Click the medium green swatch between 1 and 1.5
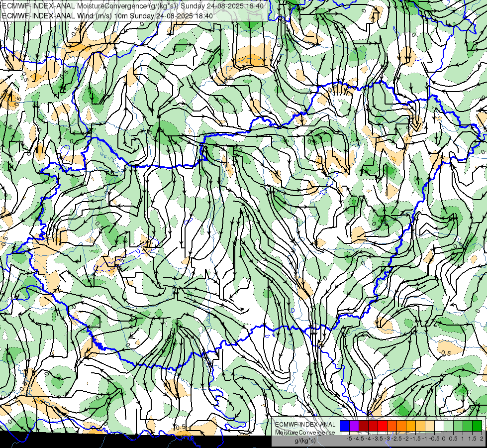The width and height of the screenshot is (487, 448). pos(468,426)
